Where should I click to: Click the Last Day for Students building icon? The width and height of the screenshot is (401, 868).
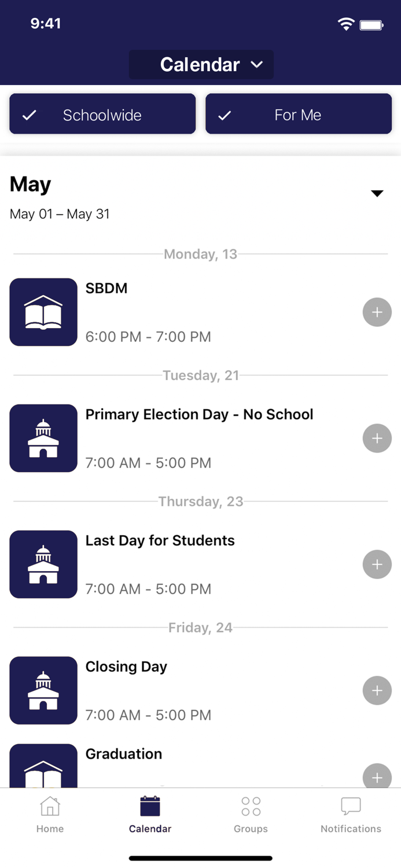pyautogui.click(x=43, y=564)
